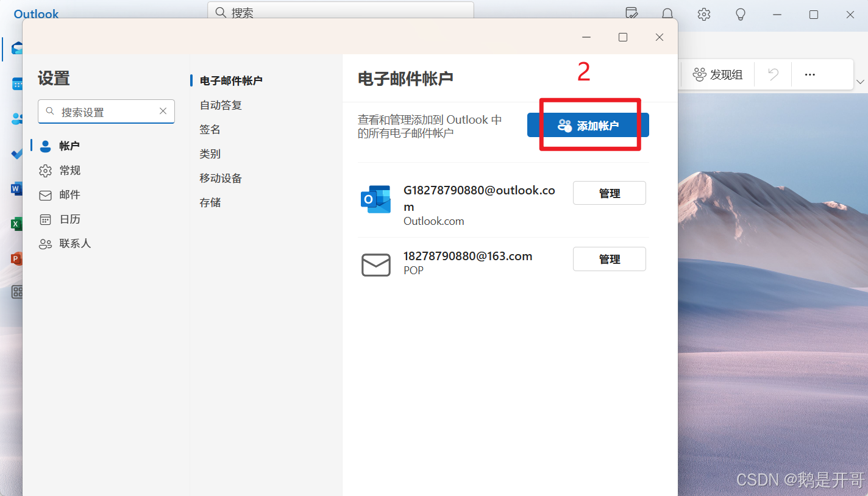
Task: Open the settings gear in Outlook title bar
Action: tap(704, 14)
